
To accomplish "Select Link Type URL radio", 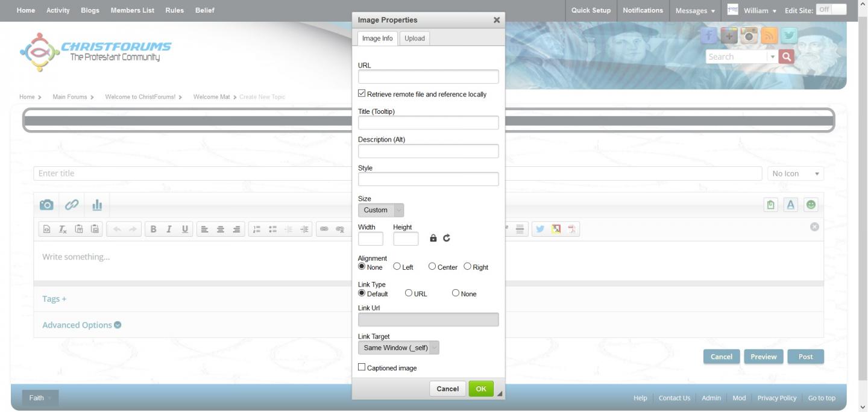I will (x=409, y=293).
